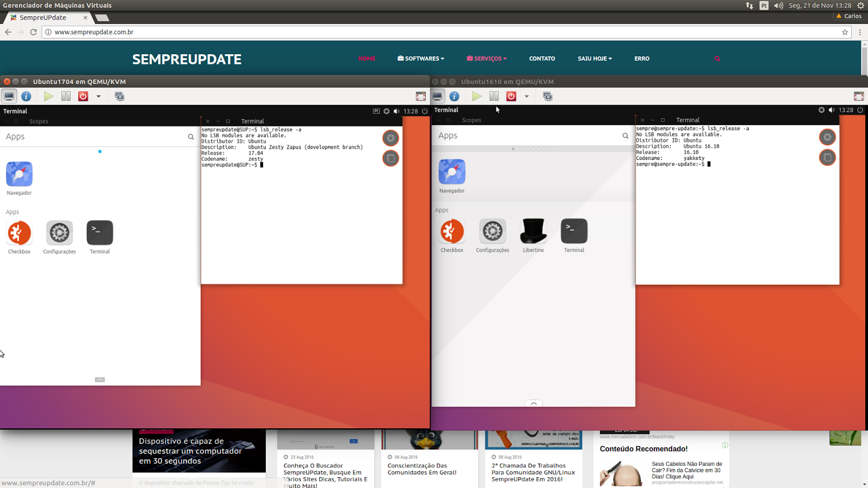Launch Navegador app in Ubuntu1704 guest

[x=19, y=174]
